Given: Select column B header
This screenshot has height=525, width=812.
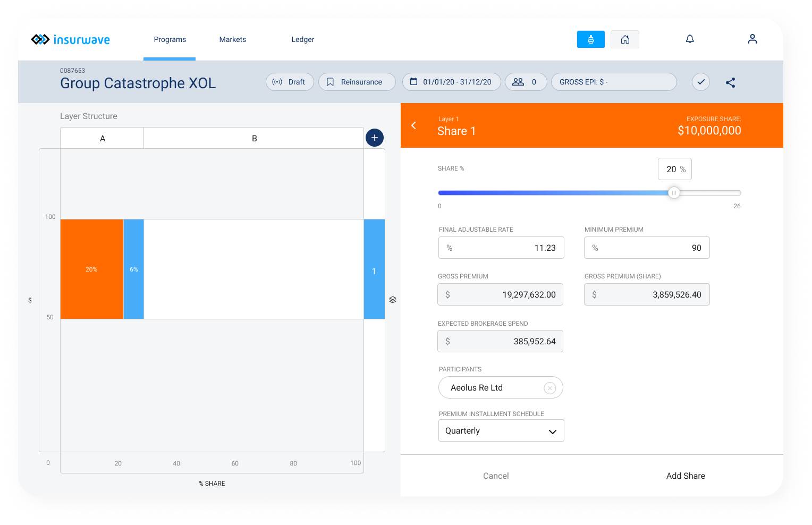Looking at the screenshot, I should click(254, 138).
